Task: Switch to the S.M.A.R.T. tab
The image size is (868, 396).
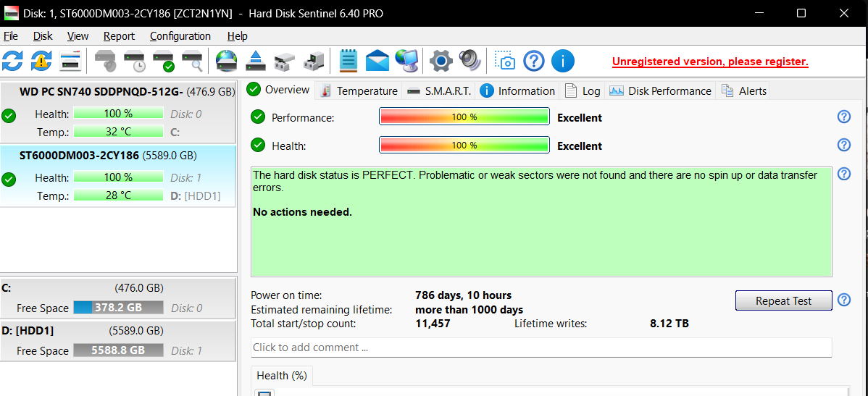Action: pos(439,90)
